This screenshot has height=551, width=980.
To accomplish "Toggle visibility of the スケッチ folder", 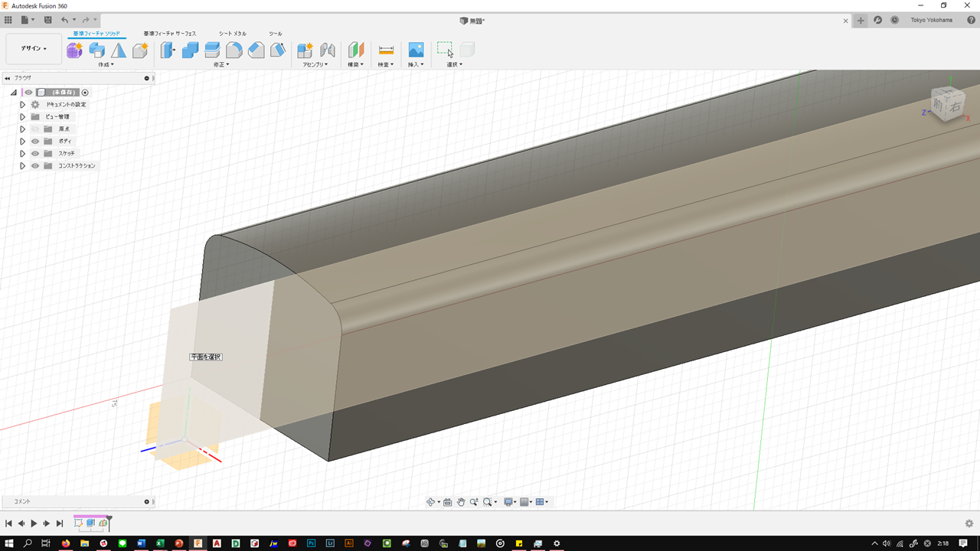I will (35, 154).
